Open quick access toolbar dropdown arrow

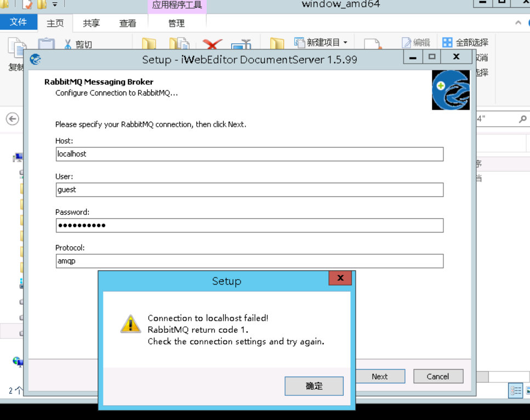(x=55, y=5)
